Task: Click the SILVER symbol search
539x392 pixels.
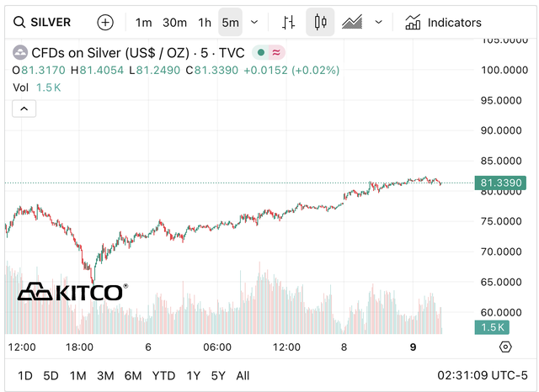Action: point(40,23)
